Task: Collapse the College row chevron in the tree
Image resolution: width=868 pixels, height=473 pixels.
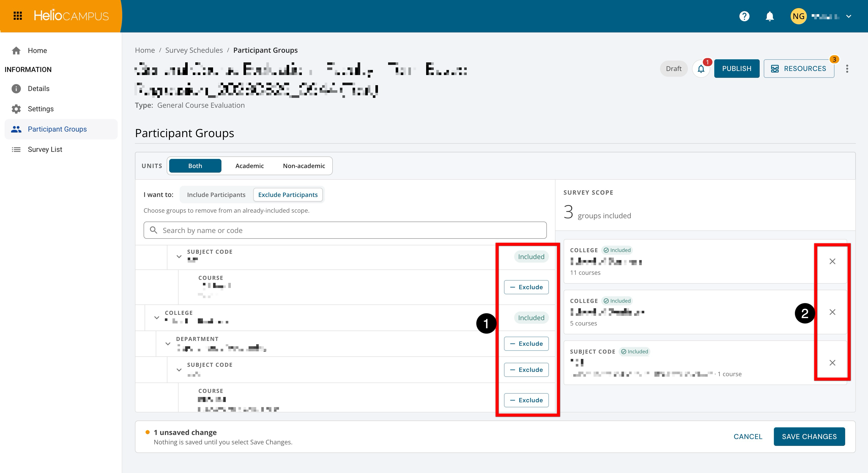Action: (x=157, y=318)
